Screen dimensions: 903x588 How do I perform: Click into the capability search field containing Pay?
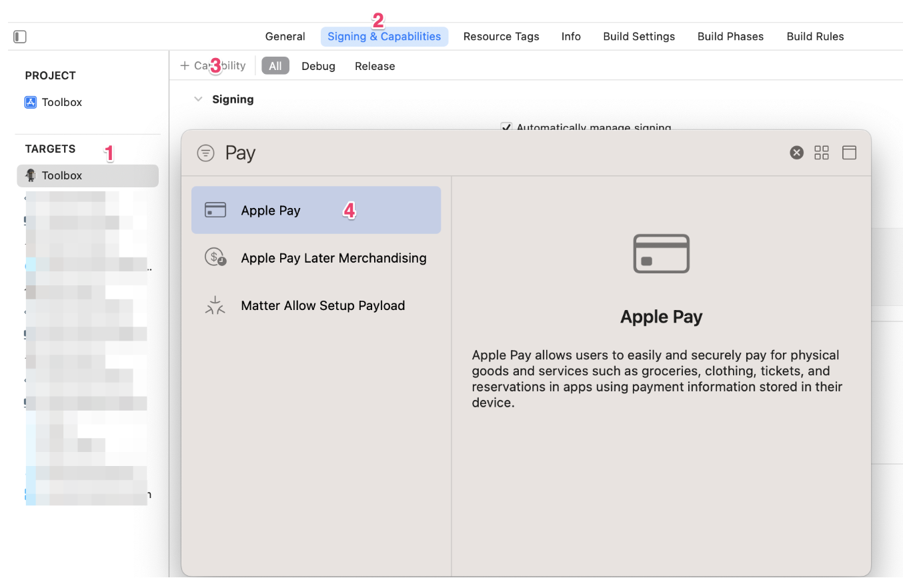500,153
